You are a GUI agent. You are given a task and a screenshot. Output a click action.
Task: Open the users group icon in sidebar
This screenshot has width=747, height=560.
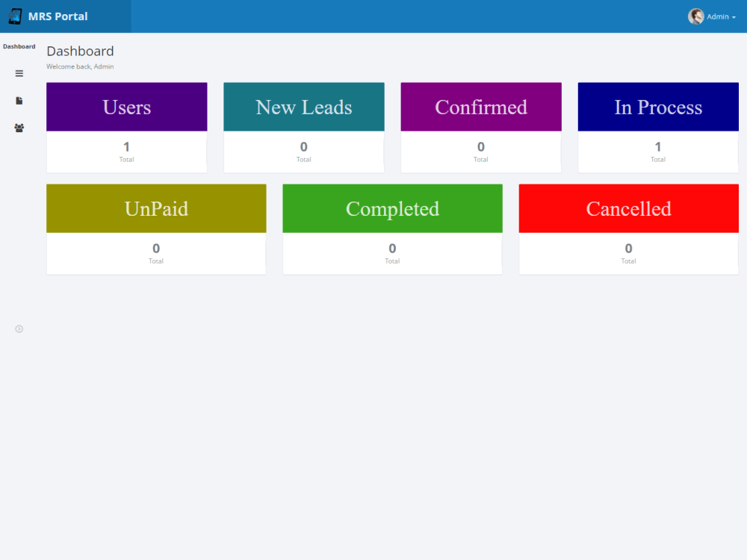coord(19,128)
